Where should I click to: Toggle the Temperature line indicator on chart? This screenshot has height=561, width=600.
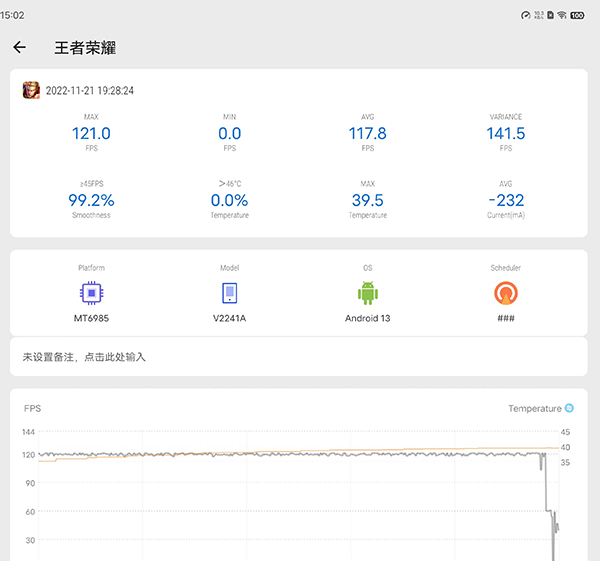[x=569, y=408]
